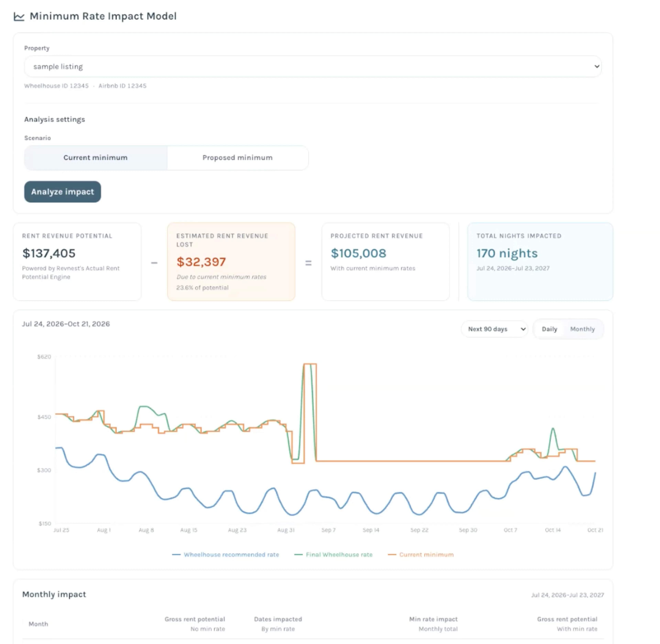Click the Gross rent potential No min rate header

[x=195, y=624]
